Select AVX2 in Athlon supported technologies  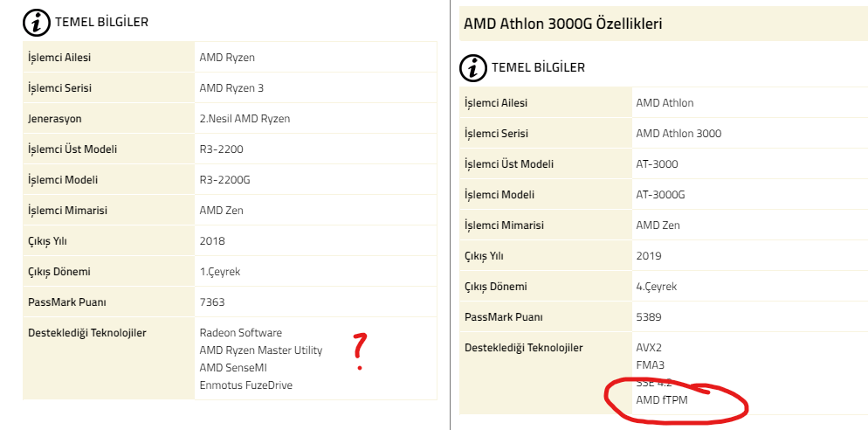649,348
